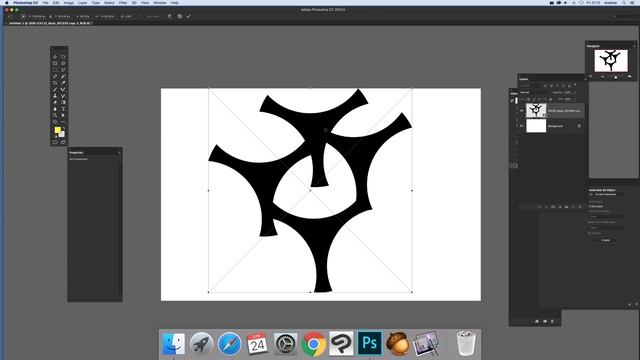640x360 pixels.
Task: Open the Navigator panel menu
Action: [634, 46]
